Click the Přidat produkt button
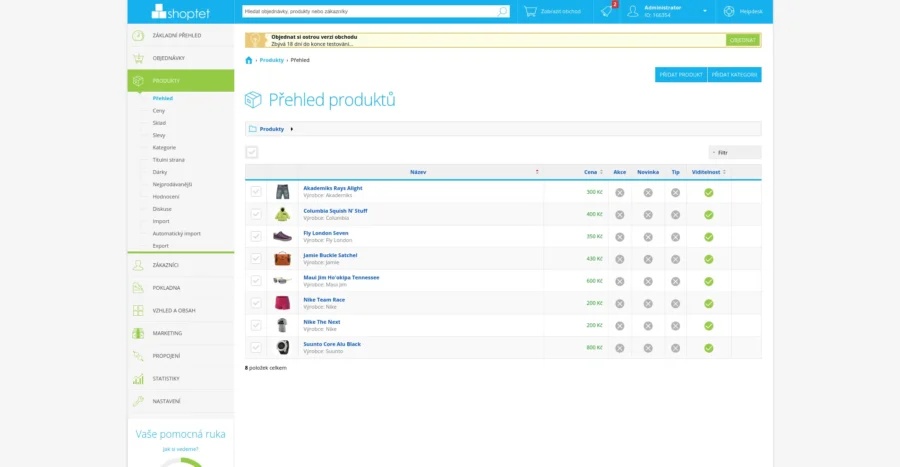 [681, 75]
